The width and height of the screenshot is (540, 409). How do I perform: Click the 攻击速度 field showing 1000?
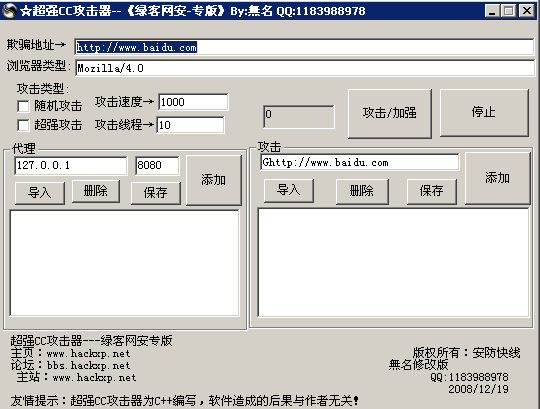point(193,102)
